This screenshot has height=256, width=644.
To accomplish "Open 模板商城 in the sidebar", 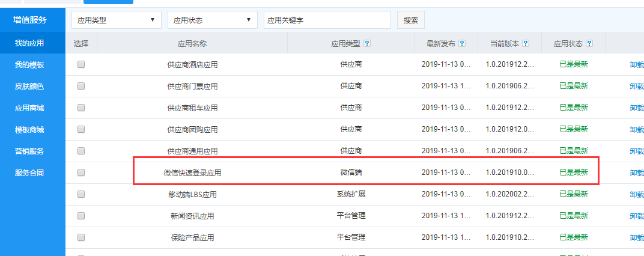I will pos(29,130).
